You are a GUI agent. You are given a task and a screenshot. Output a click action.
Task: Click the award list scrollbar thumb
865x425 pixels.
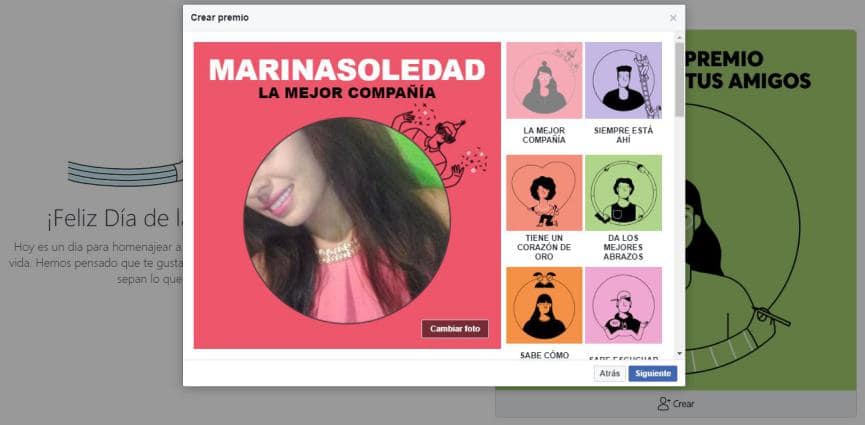[x=679, y=80]
